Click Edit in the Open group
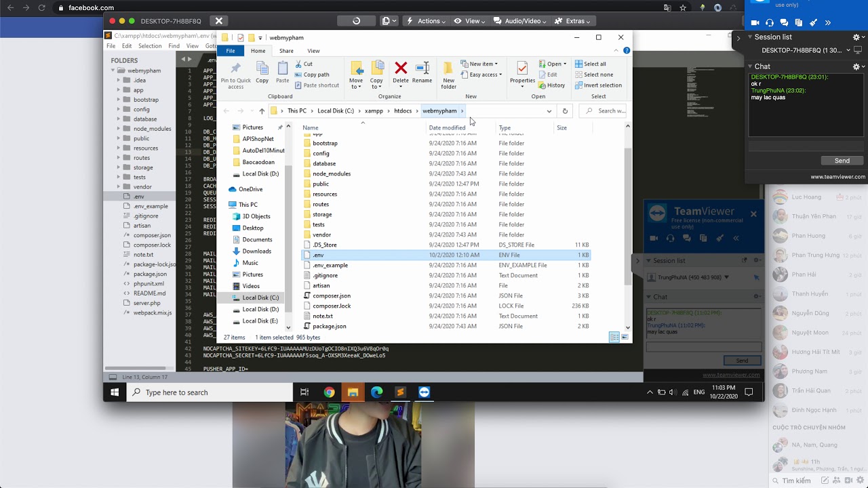This screenshot has height=488, width=868. [548, 75]
